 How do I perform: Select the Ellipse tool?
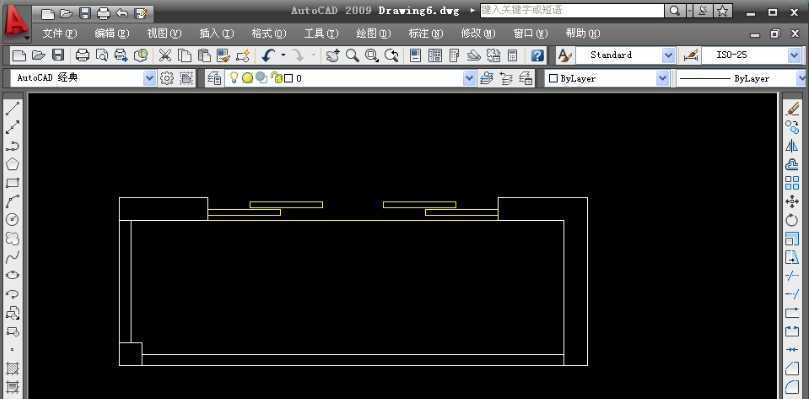(12, 275)
